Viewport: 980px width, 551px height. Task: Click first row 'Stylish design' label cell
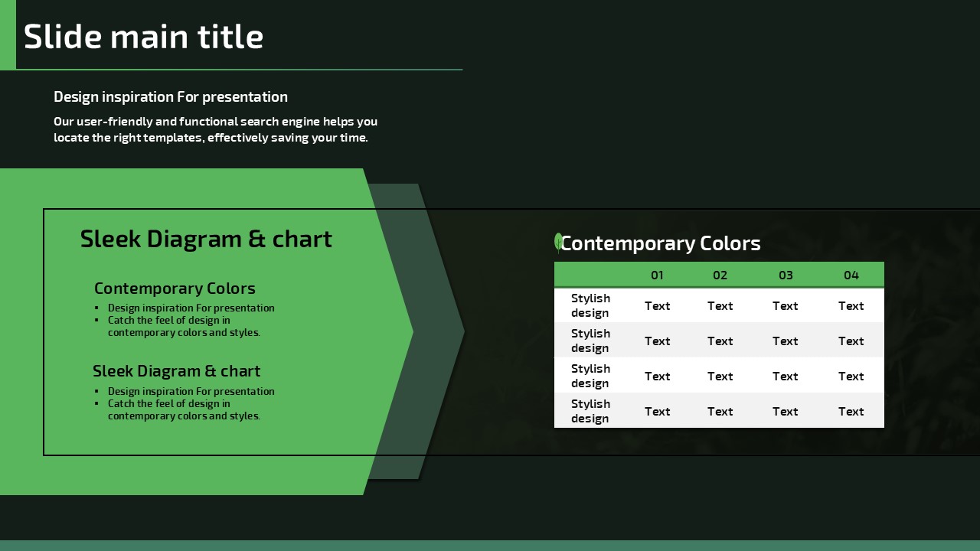click(590, 305)
